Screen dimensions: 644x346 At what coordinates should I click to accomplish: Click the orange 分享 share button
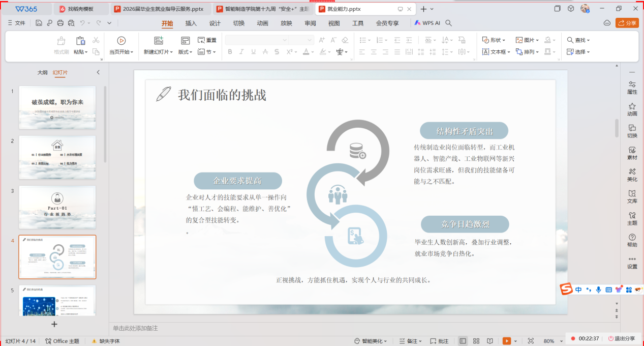(x=627, y=23)
